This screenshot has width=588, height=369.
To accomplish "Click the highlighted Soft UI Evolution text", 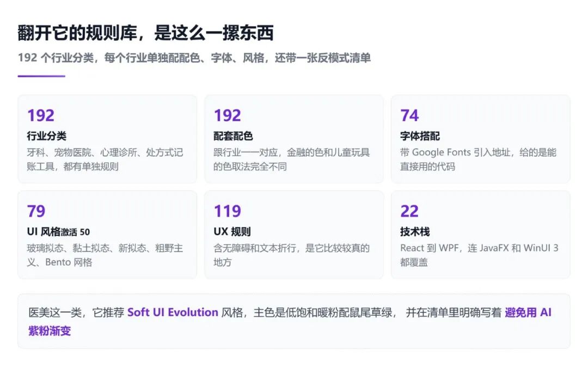I will point(173,312).
